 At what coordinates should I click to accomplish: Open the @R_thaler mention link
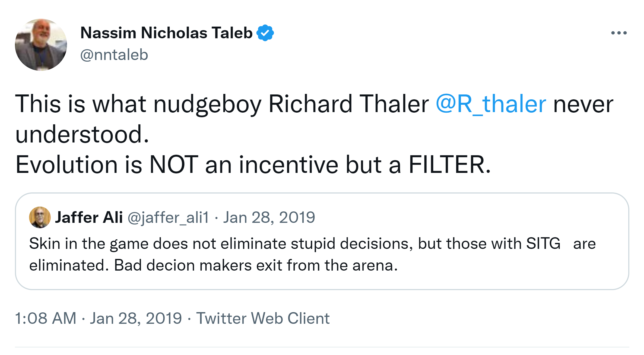tap(491, 104)
